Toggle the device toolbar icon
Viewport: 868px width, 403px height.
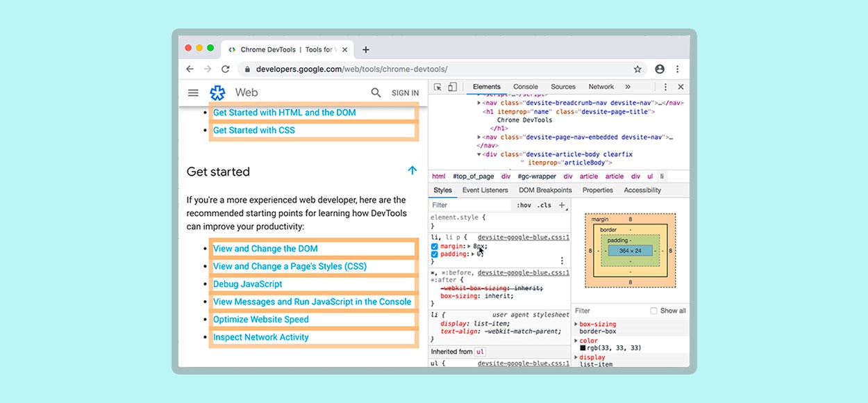(452, 87)
